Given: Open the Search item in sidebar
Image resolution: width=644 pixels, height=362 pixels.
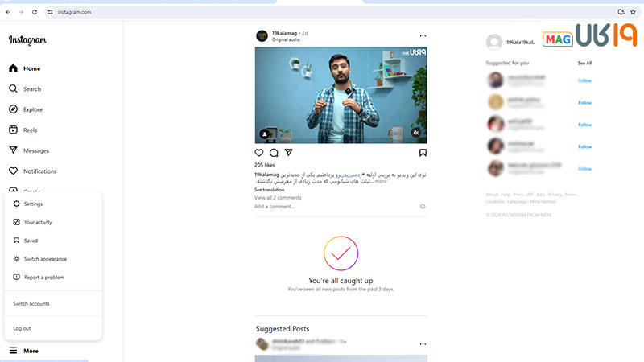Looking at the screenshot, I should click(31, 89).
